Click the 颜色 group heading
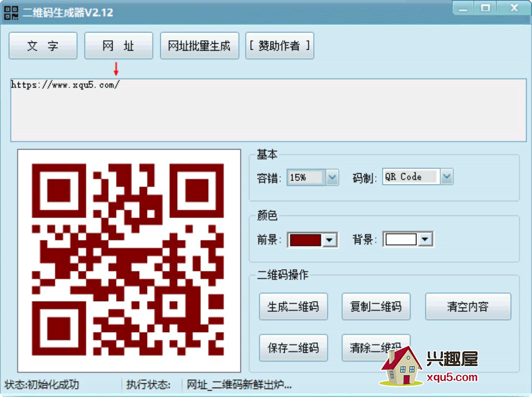This screenshot has width=532, height=397. [267, 215]
